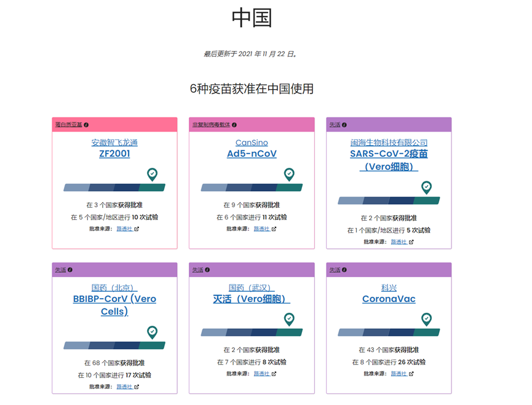Click progress bar in SARS-CoV-2疫苗 card
The image size is (532, 405).
pos(389,200)
